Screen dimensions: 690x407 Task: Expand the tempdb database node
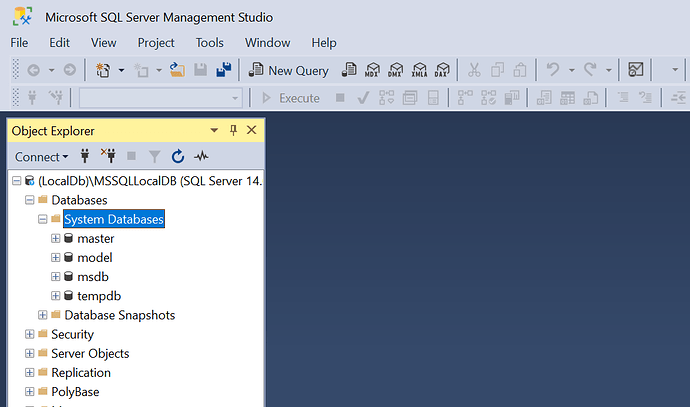pos(55,296)
